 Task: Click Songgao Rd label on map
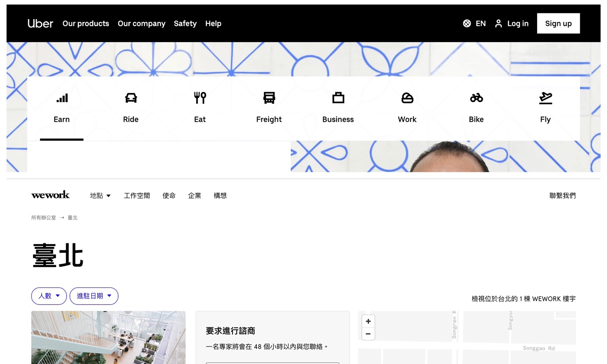coord(539,348)
